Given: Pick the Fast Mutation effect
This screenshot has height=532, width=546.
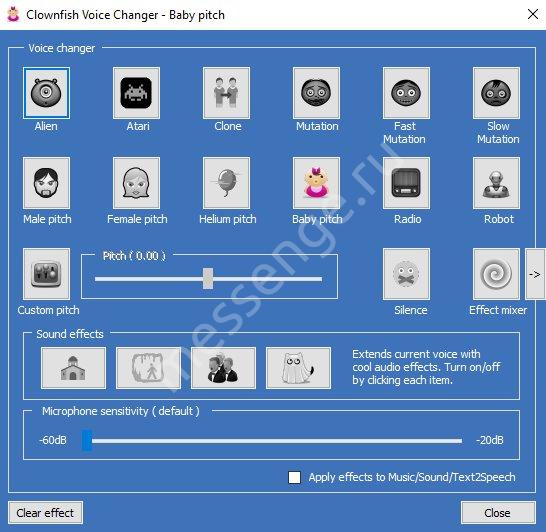Looking at the screenshot, I should [x=406, y=93].
